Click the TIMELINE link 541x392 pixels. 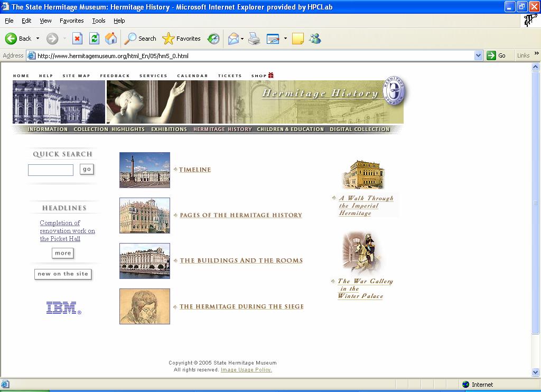click(195, 170)
